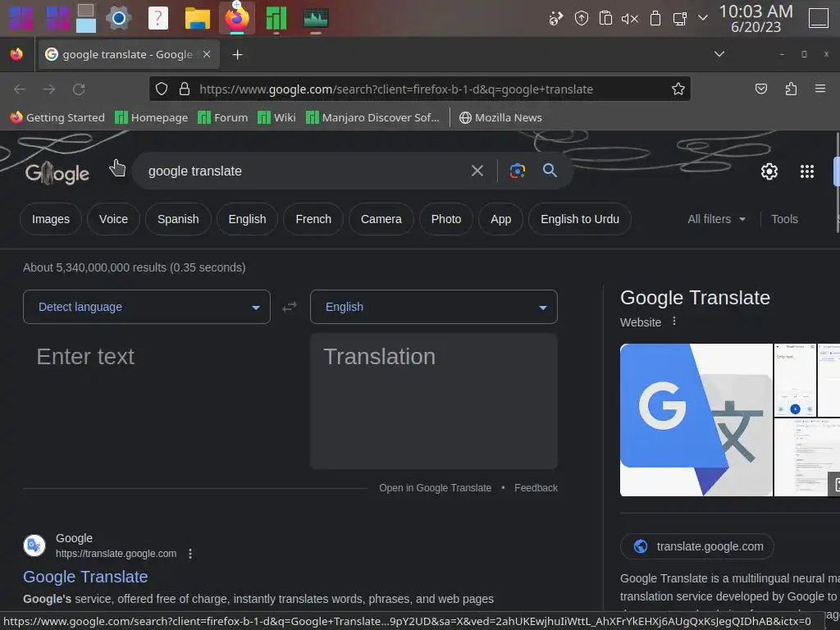Open the blue gear settings taskbar icon

pos(118,18)
